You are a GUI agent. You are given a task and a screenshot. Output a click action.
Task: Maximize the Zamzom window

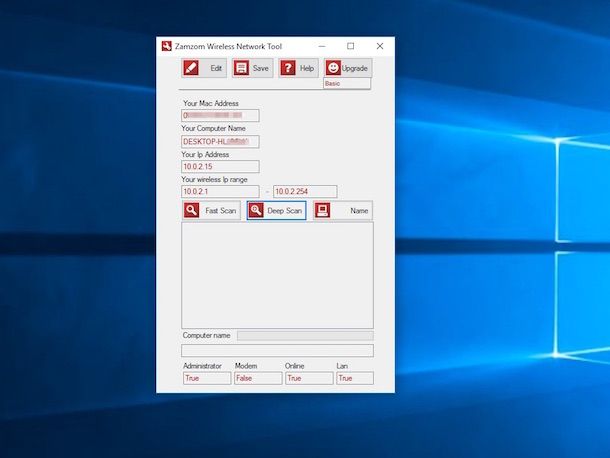(351, 46)
